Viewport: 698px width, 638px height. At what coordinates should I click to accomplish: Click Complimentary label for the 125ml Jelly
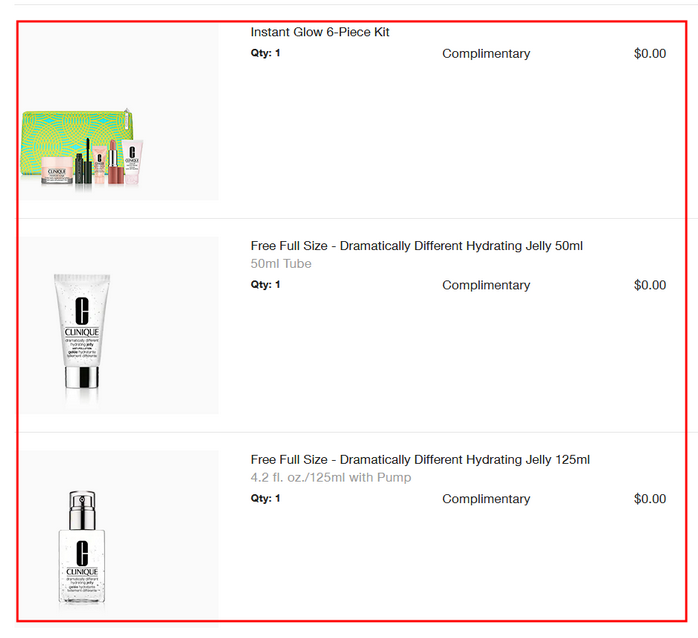486,499
